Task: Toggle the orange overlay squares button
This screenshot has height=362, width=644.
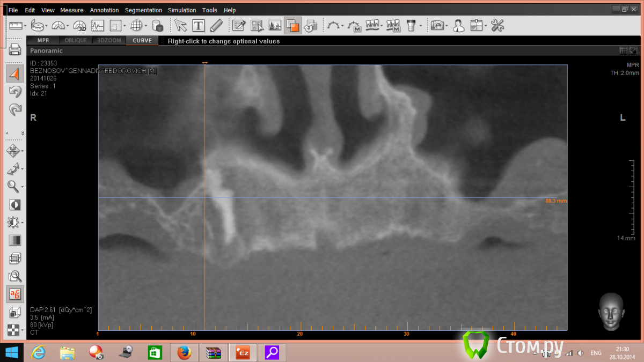Action: click(x=292, y=25)
